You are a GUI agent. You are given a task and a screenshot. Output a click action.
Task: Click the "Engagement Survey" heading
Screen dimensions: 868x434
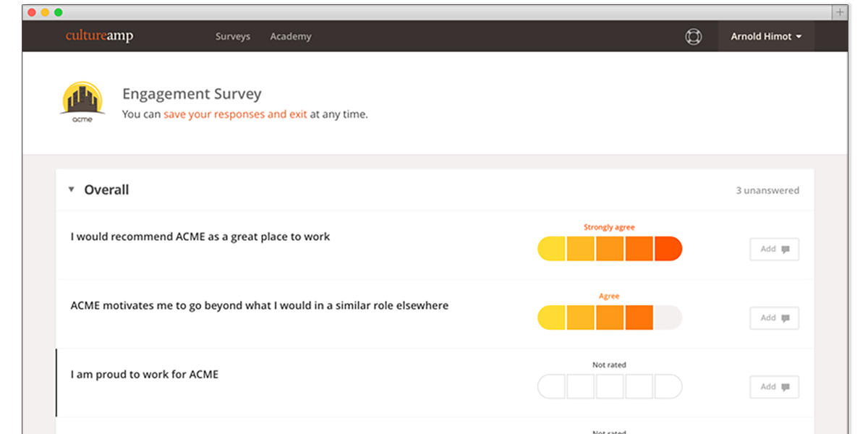click(x=192, y=94)
